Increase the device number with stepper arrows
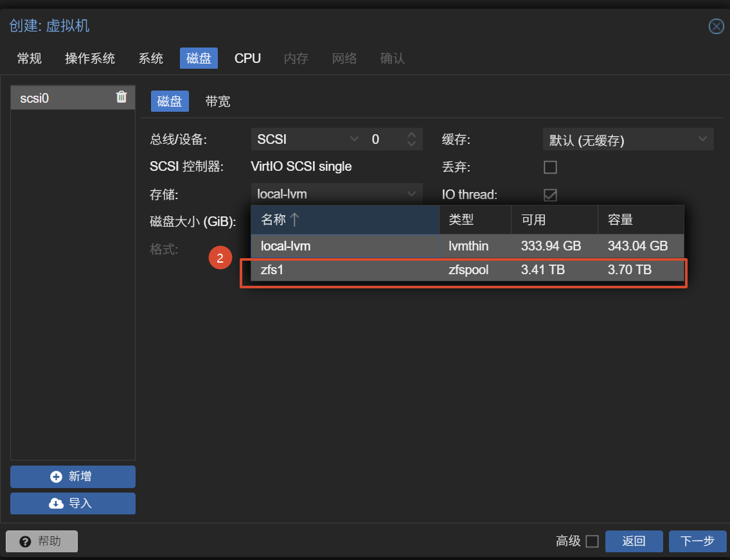 (x=411, y=135)
